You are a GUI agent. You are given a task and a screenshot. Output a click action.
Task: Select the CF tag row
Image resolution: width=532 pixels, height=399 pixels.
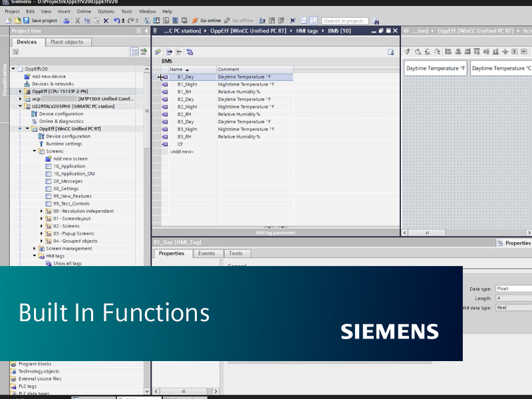(x=227, y=144)
